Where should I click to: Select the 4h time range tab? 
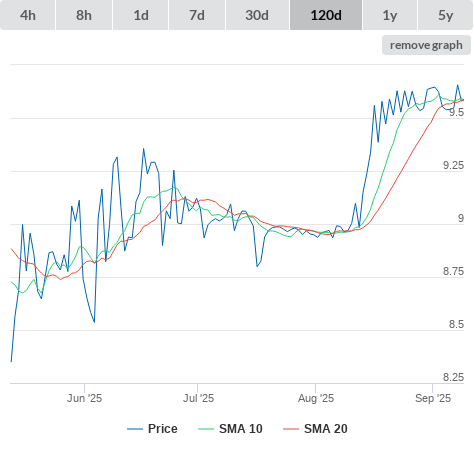(x=28, y=15)
